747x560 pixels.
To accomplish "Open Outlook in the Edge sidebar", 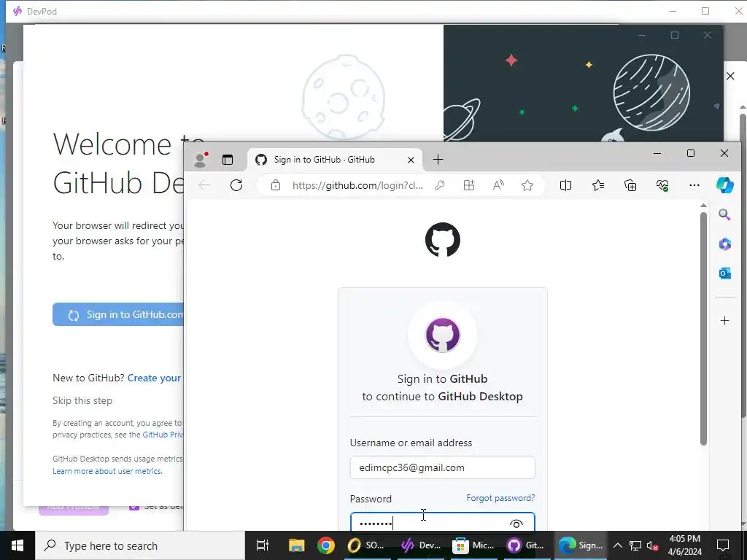I will [724, 273].
